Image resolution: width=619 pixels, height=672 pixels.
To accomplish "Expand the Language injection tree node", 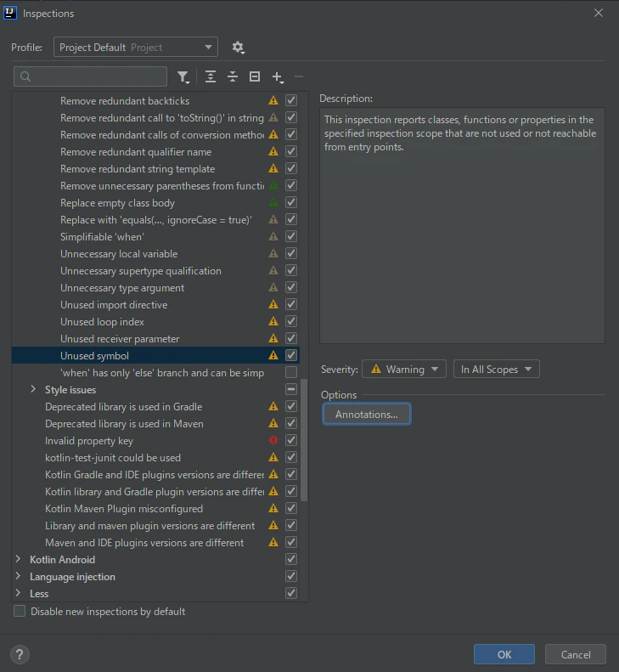I will click(x=18, y=576).
